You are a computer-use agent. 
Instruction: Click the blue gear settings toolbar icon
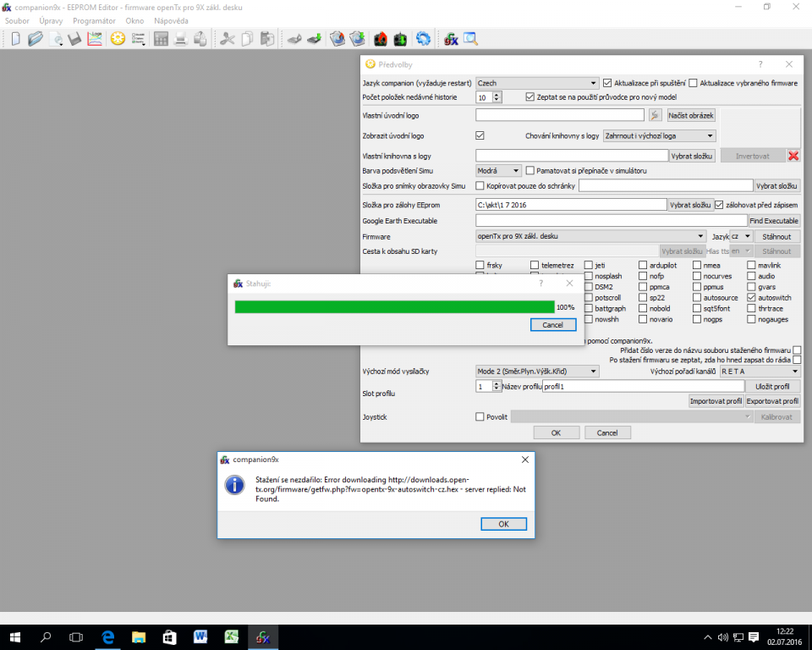pyautogui.click(x=423, y=39)
